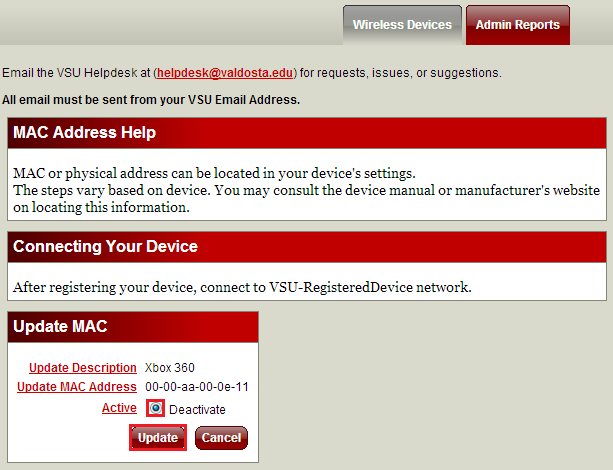Follow the Update MAC Address link
The height and width of the screenshot is (470, 613).
(77, 387)
